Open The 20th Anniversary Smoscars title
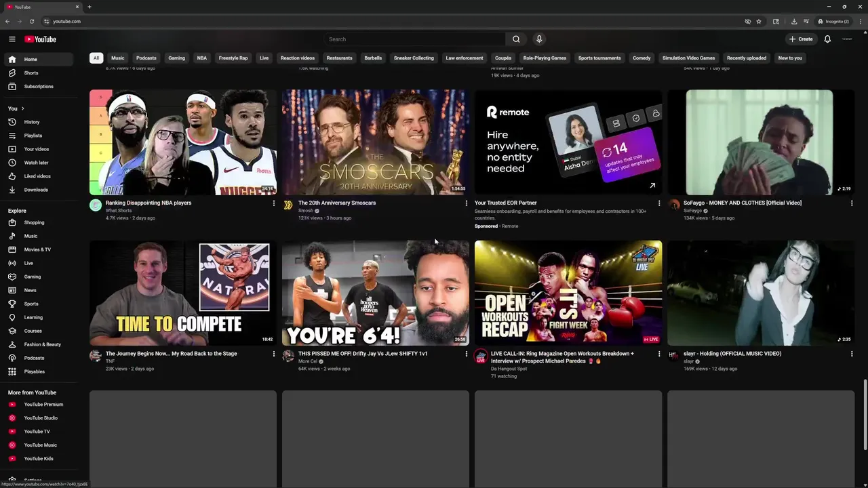The width and height of the screenshot is (868, 488). pos(337,203)
